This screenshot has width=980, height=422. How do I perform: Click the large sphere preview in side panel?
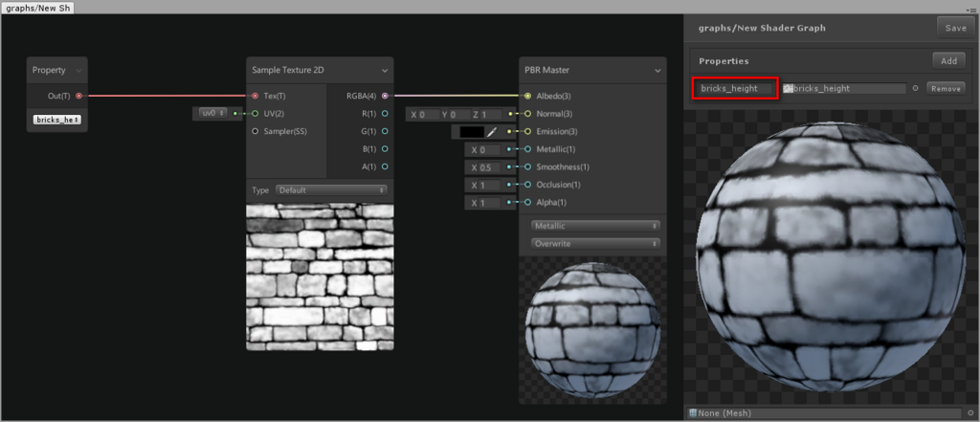[x=831, y=258]
